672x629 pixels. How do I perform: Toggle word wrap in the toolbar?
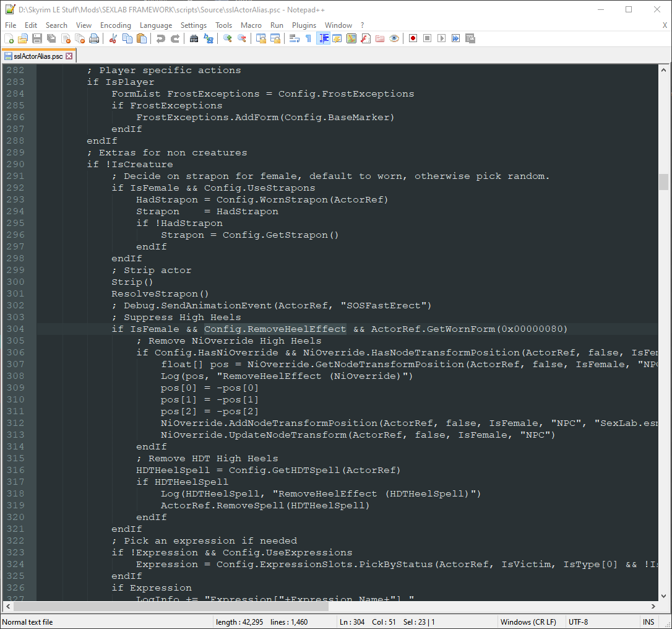click(x=295, y=38)
